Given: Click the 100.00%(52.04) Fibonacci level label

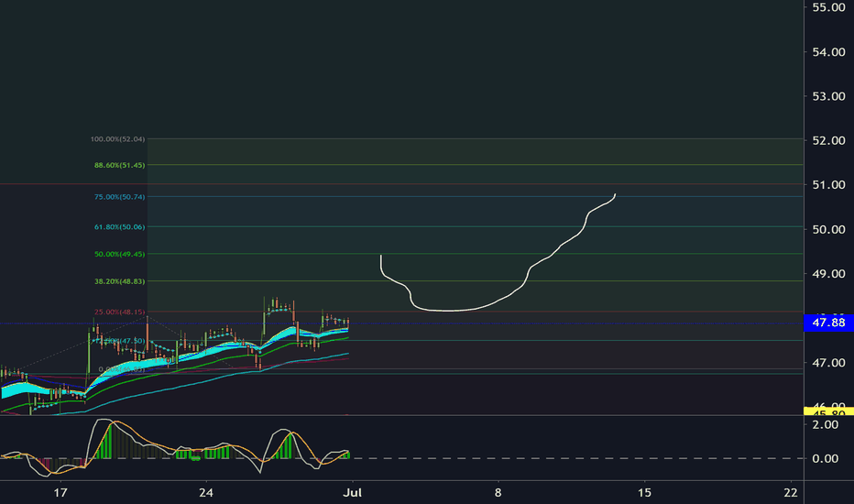Looking at the screenshot, I should coord(117,139).
